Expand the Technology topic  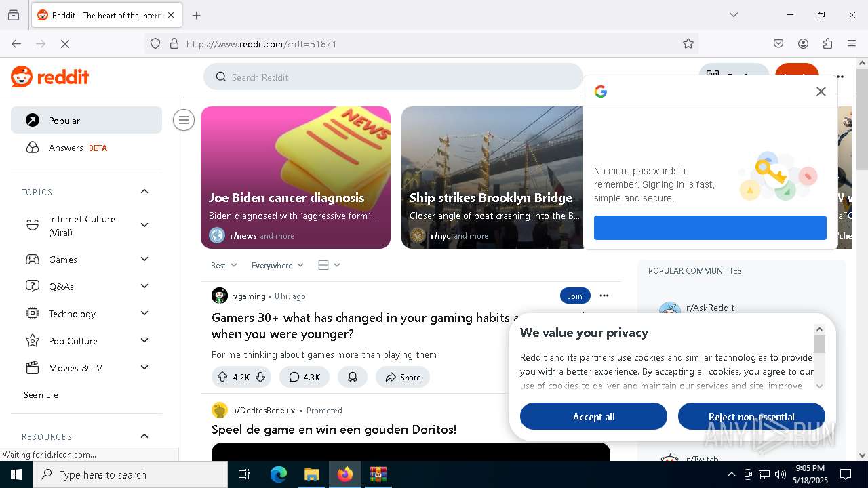point(144,313)
